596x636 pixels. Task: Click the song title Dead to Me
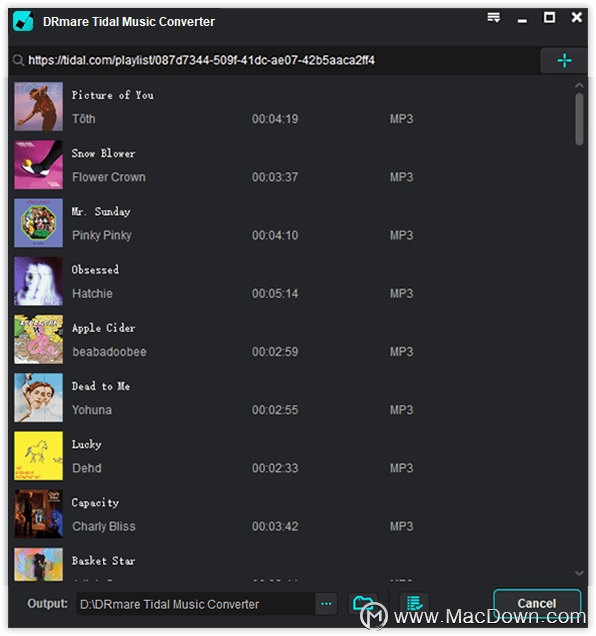tap(101, 386)
